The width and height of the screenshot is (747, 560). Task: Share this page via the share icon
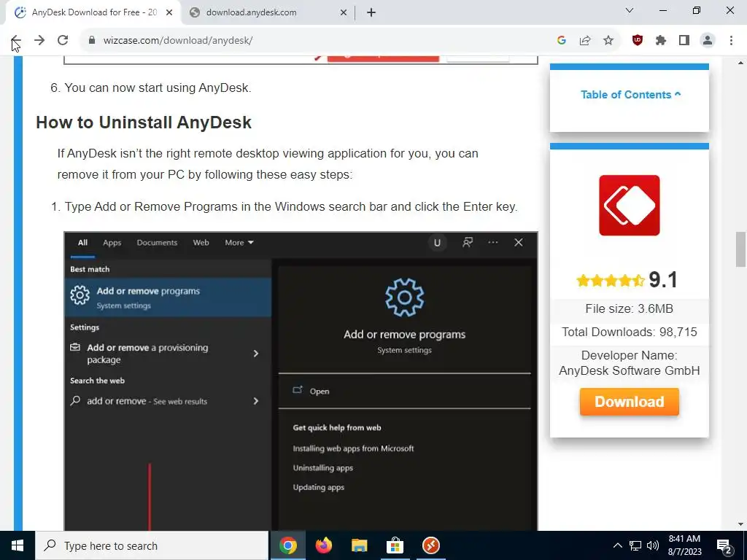585,41
